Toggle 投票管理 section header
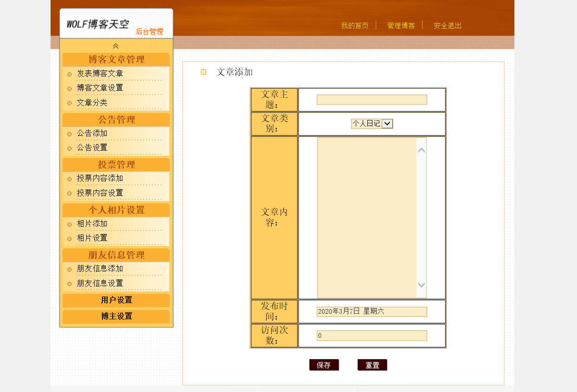The image size is (577, 392). pos(116,164)
